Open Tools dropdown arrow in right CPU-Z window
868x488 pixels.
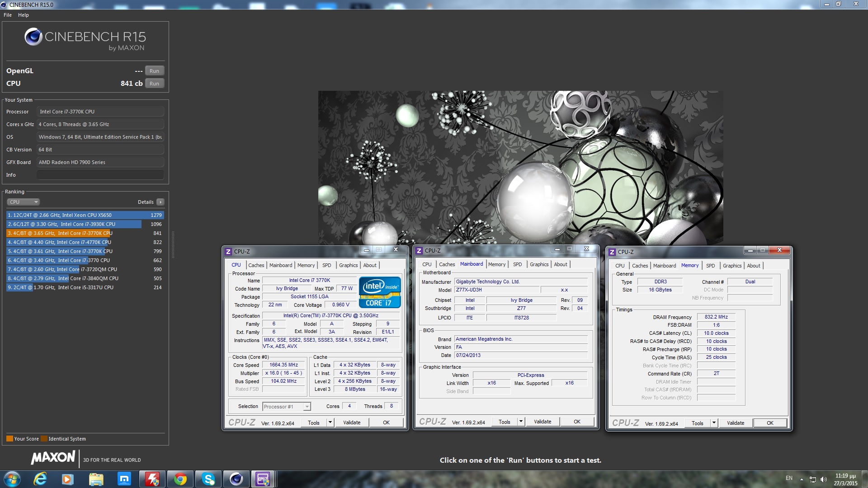(714, 423)
